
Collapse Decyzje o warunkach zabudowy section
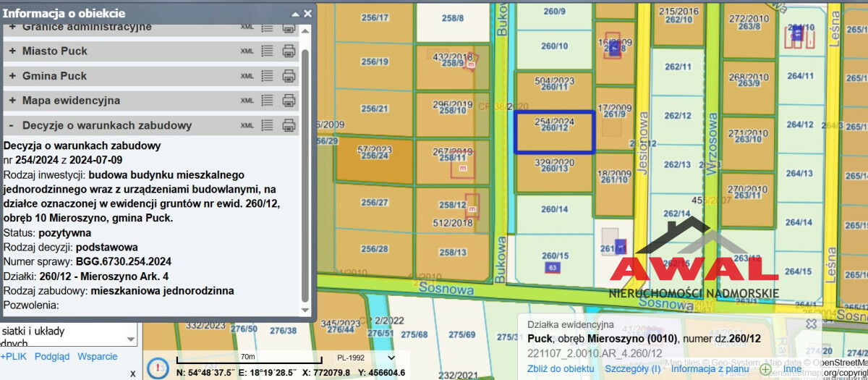point(12,125)
